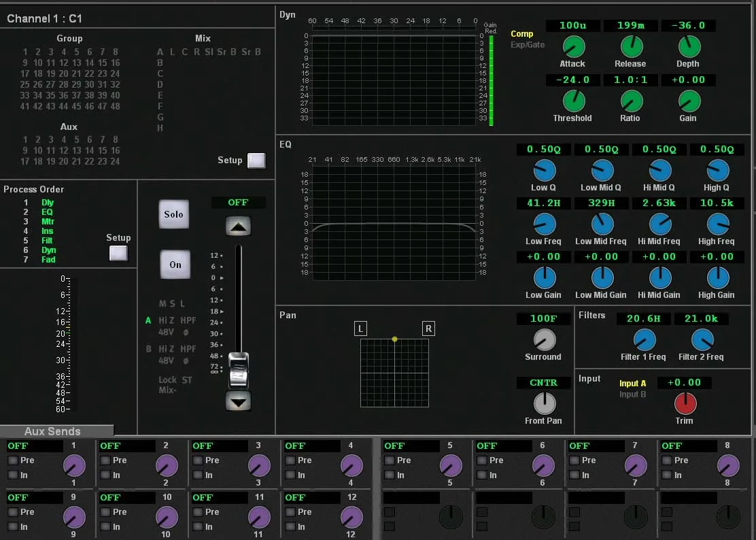Nudge fader up with the up arrow button
756x540 pixels.
[x=238, y=226]
